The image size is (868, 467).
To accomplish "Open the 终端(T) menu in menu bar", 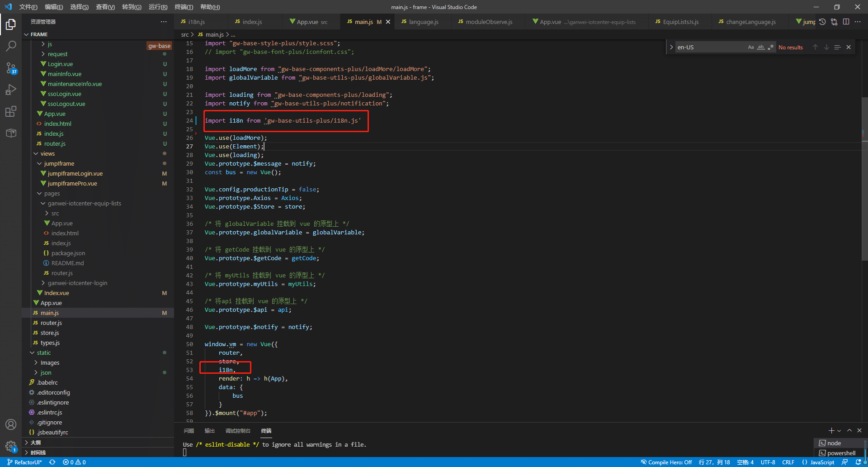I will click(x=184, y=7).
